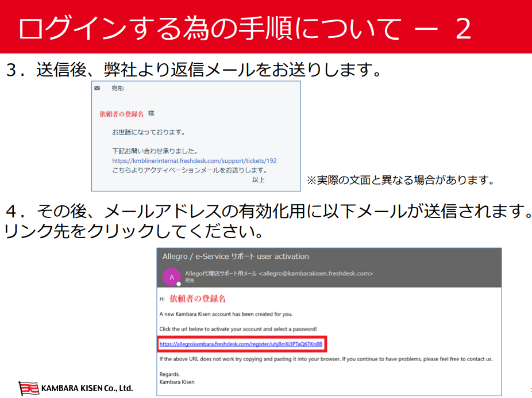Click the closing word 以上
Viewport: 532px width, 398px height.
258,179
